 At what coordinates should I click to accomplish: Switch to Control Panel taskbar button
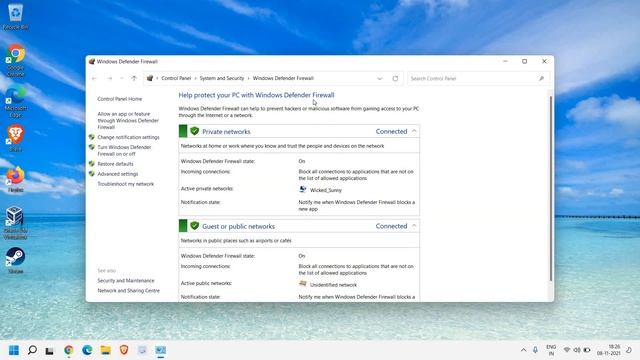point(160,350)
